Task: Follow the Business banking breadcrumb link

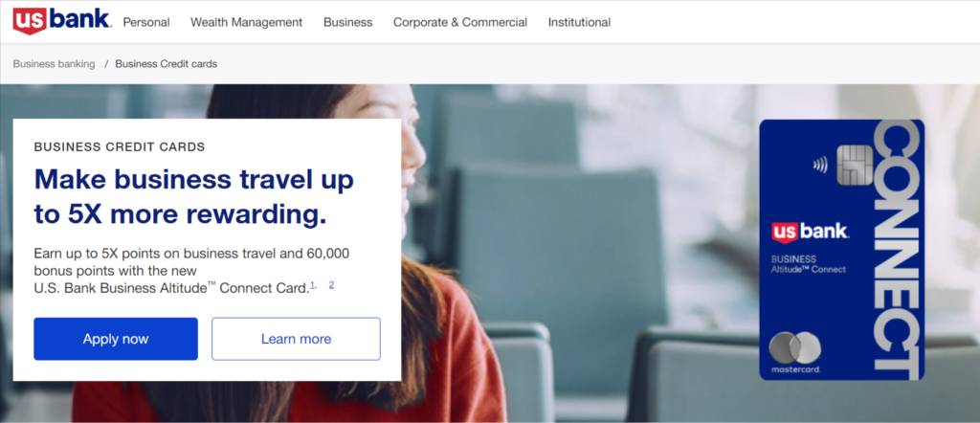Action: tap(54, 64)
